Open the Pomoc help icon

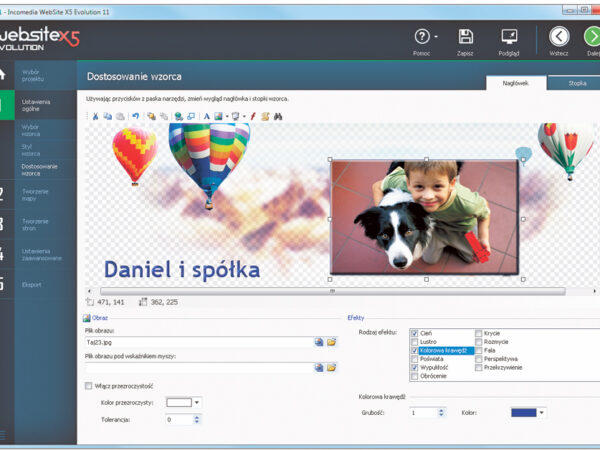pos(422,38)
